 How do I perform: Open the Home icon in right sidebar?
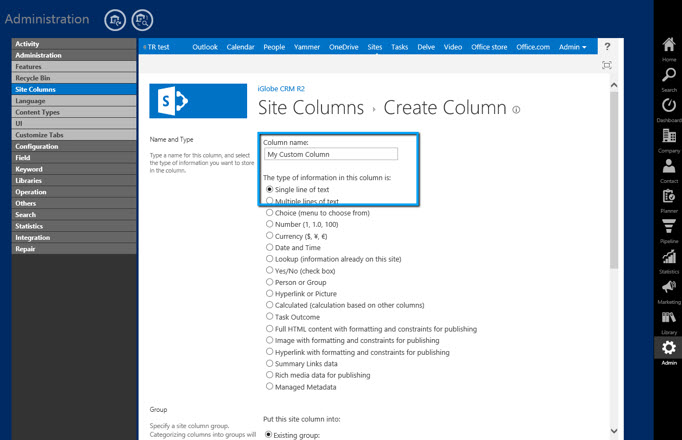point(669,44)
